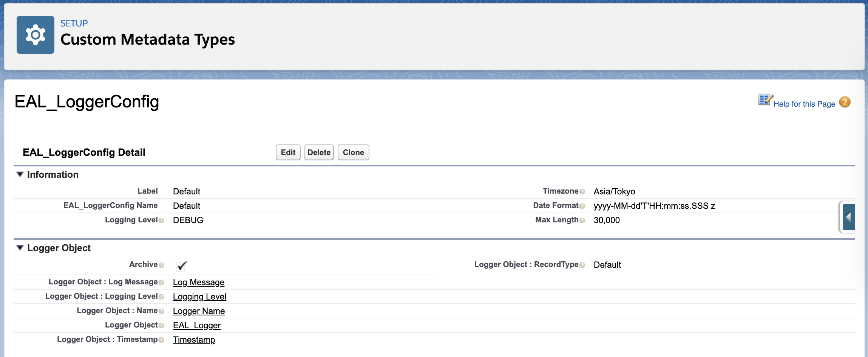Click the Edit button

288,152
